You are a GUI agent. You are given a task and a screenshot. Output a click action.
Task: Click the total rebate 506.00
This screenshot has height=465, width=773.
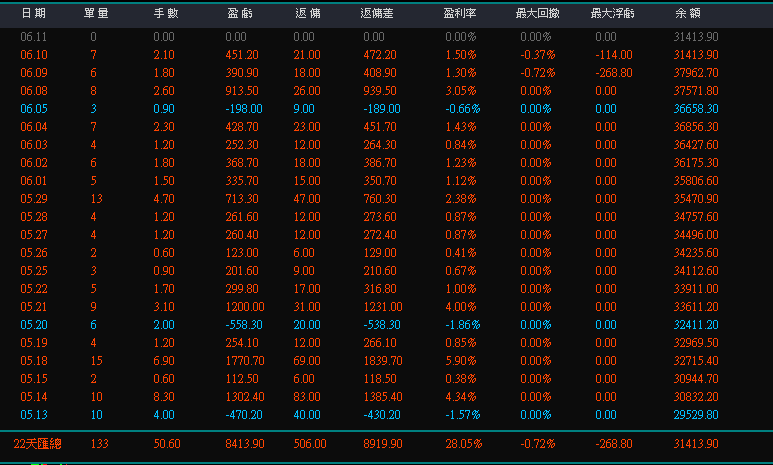coord(310,444)
